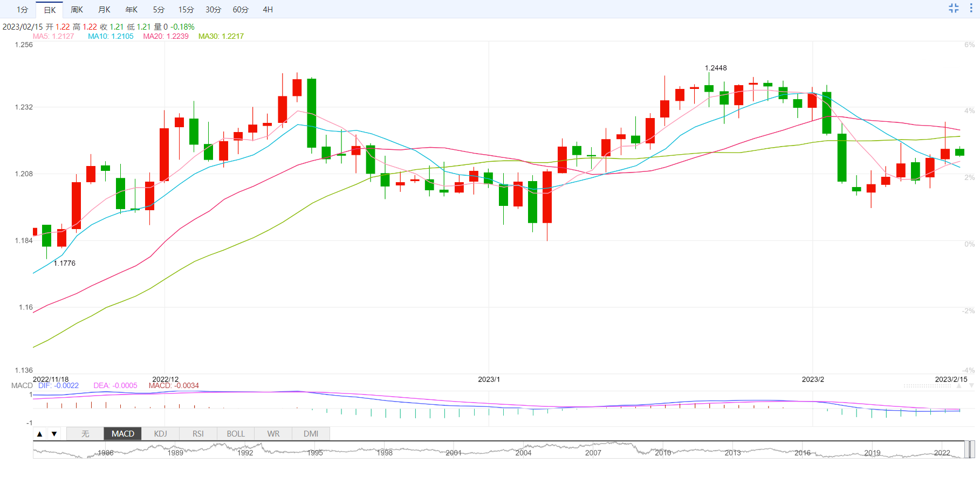Switch indicator to KDJ
The image size is (980, 477).
pos(160,434)
